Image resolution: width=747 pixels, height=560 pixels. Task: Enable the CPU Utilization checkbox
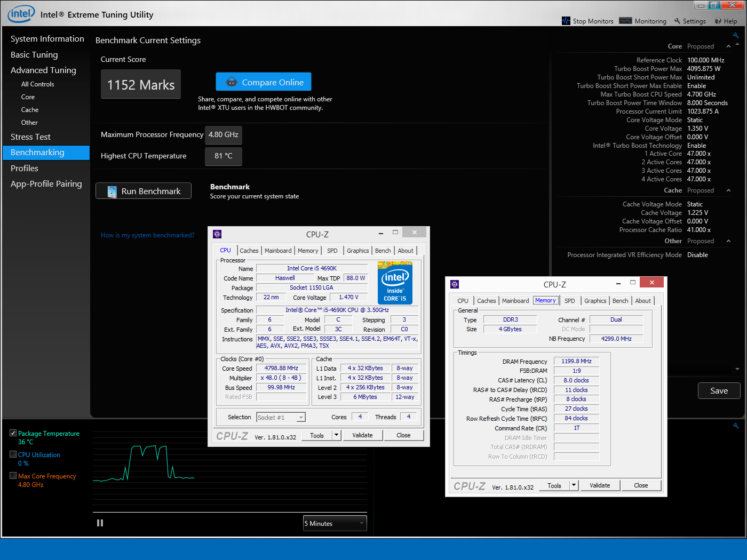(13, 454)
